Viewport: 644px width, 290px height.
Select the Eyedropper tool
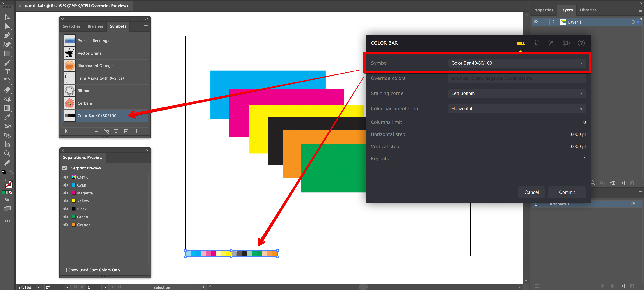click(7, 117)
